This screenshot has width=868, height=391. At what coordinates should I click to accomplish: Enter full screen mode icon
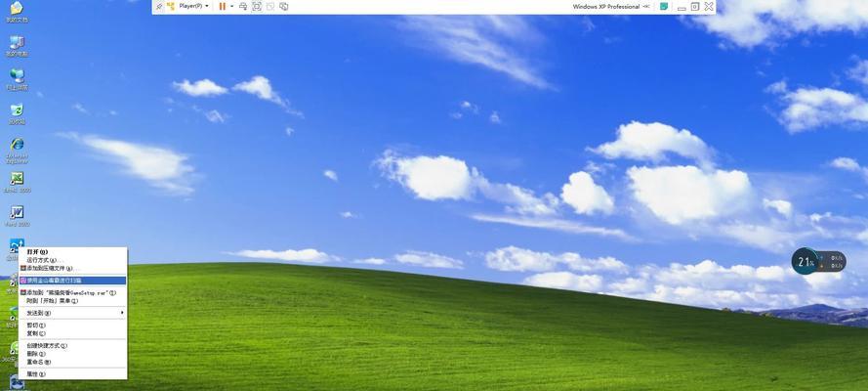pos(257,6)
